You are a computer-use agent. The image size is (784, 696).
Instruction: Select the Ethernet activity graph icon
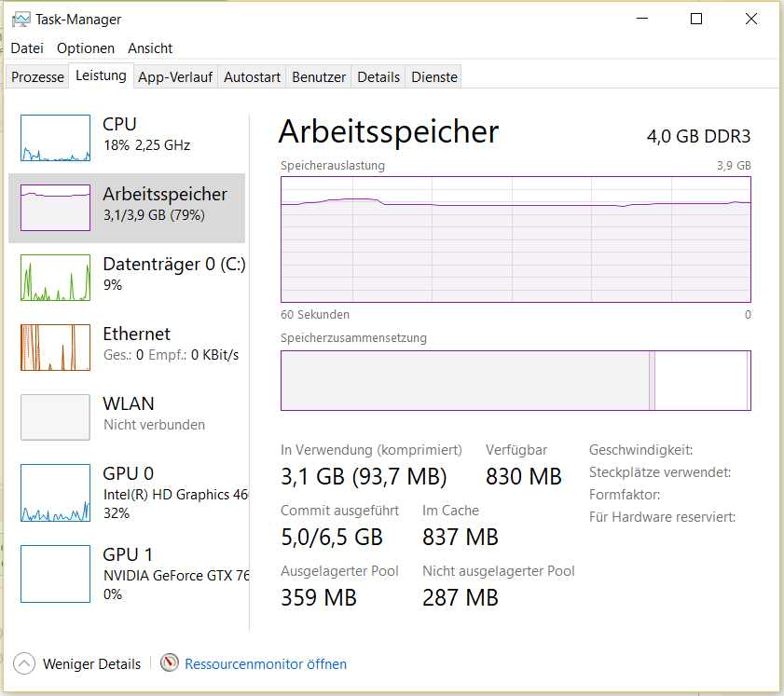(x=55, y=348)
